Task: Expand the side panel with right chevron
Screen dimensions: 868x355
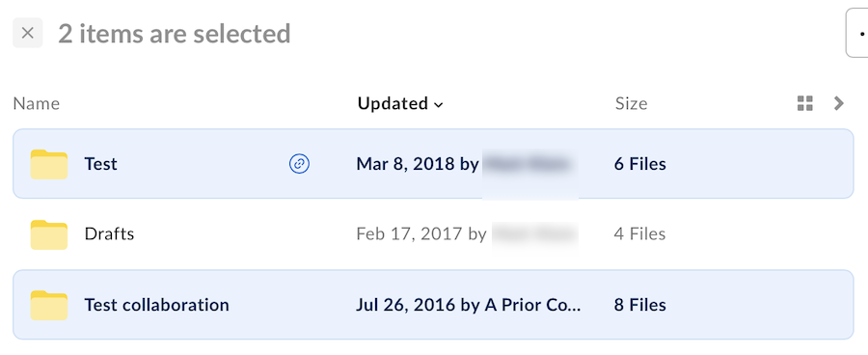Action: [839, 103]
